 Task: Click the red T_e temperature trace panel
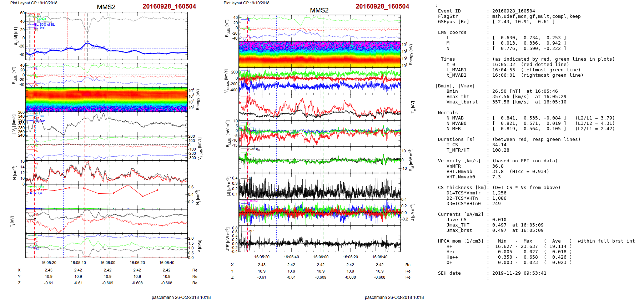pyautogui.click(x=320, y=107)
